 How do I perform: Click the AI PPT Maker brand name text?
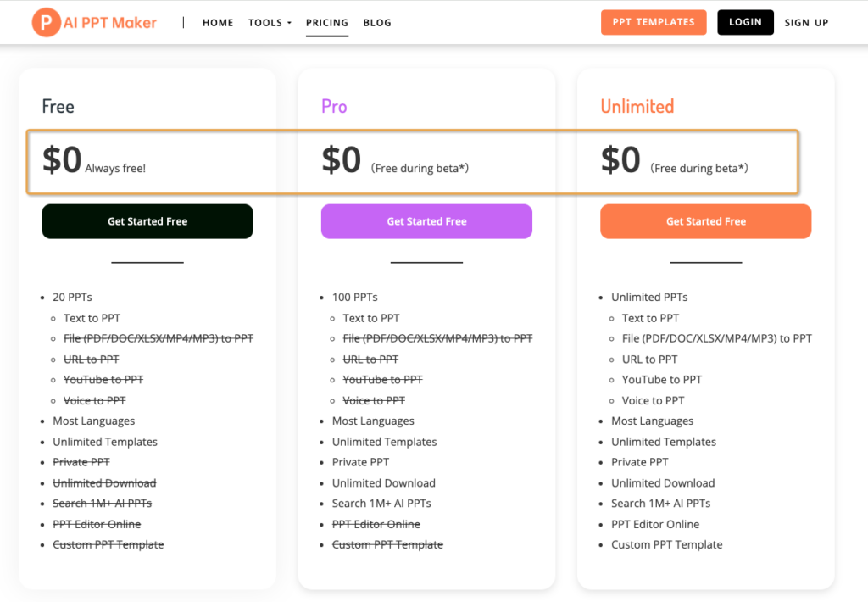[x=110, y=23]
